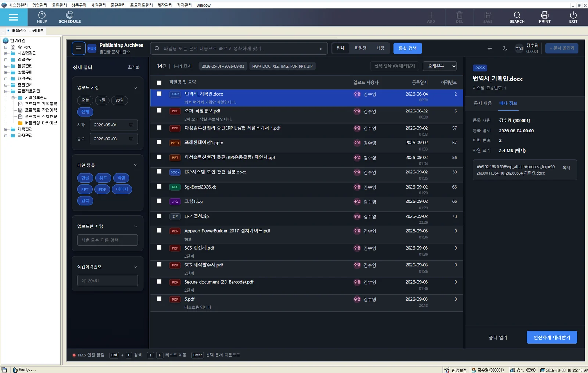The image size is (588, 373).
Task: Expand the 출판관리 tree node
Action: click(x=6, y=85)
